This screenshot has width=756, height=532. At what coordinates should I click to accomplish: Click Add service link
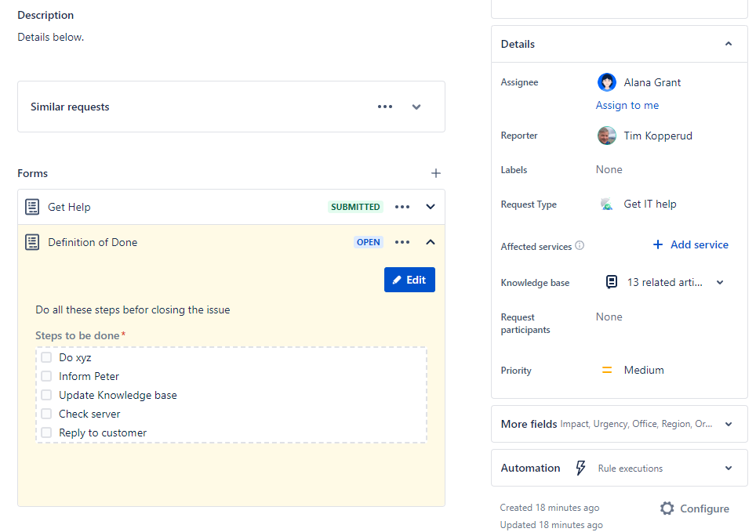pos(690,244)
